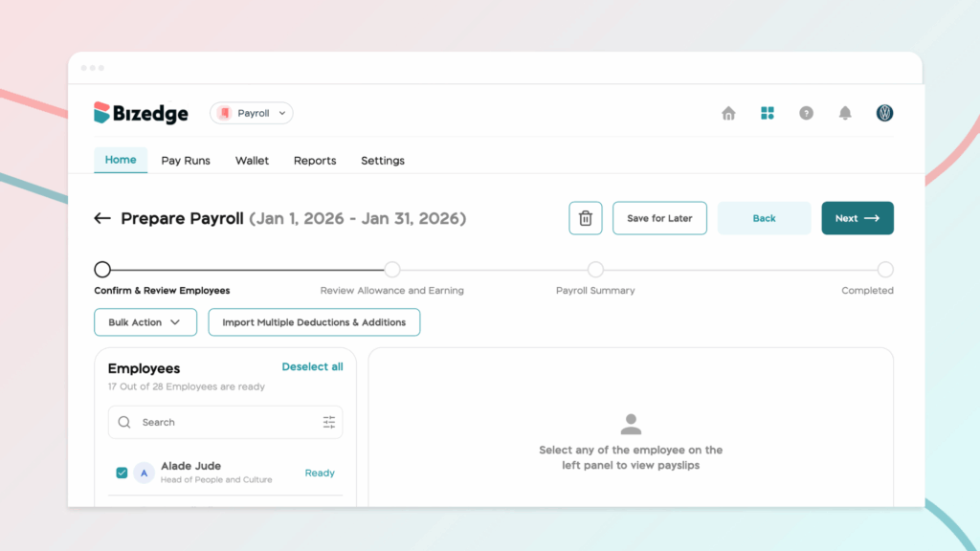Click the trash delete payroll button
The image size is (980, 551).
[x=586, y=218]
